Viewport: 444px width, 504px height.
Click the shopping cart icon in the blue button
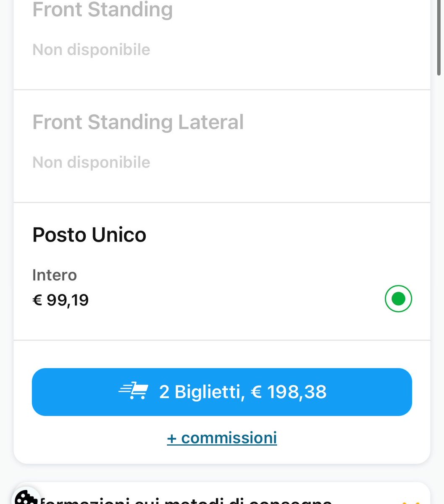pos(133,392)
